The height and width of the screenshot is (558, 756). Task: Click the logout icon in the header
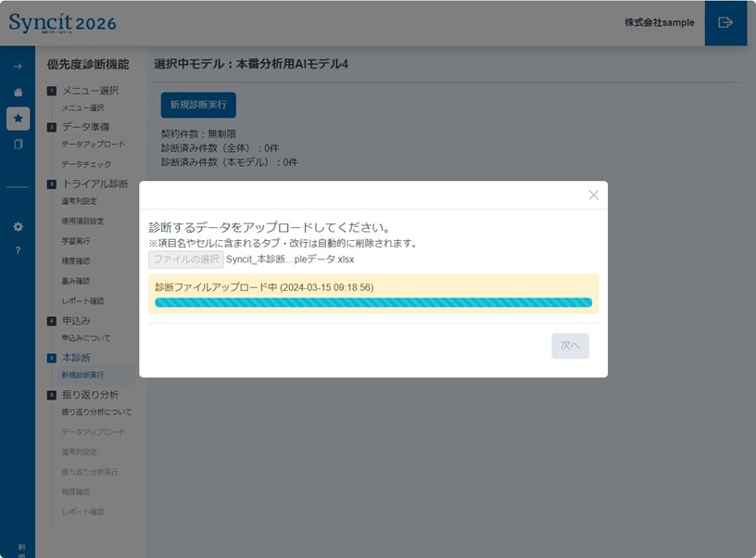725,22
